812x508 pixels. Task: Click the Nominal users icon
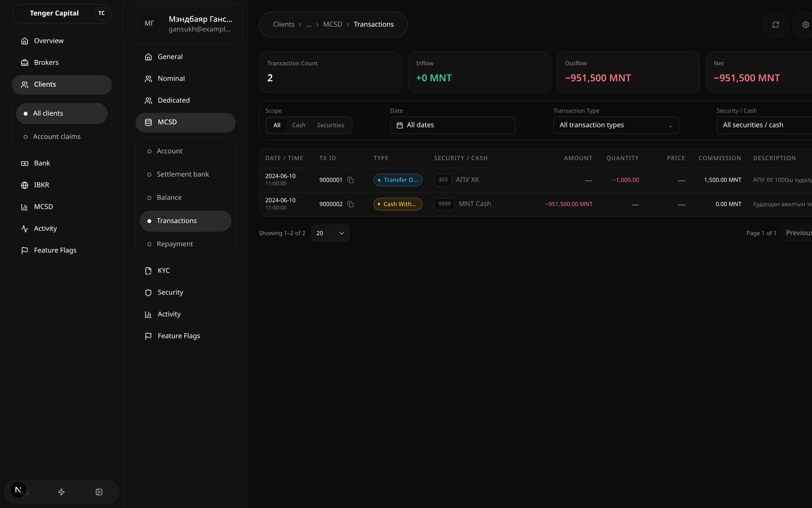coord(148,79)
